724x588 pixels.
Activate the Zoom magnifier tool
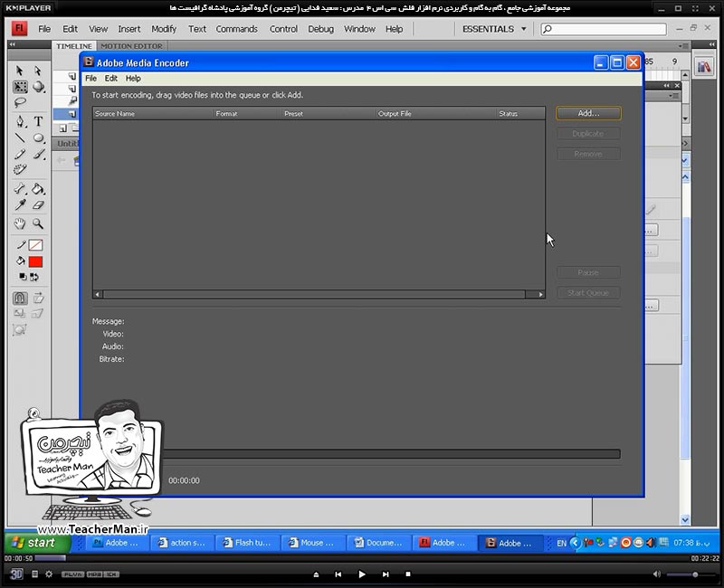(38, 223)
